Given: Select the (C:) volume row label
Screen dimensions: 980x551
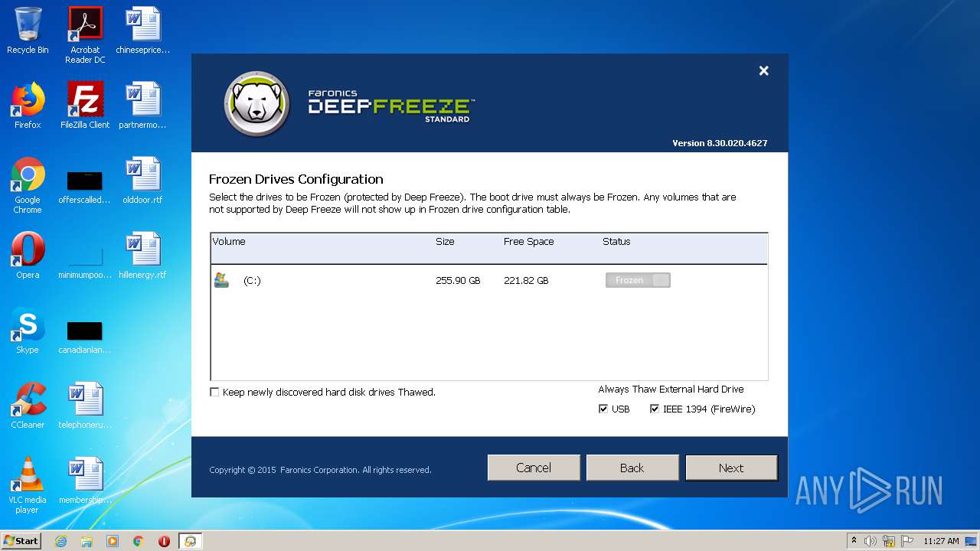Looking at the screenshot, I should coord(252,281).
